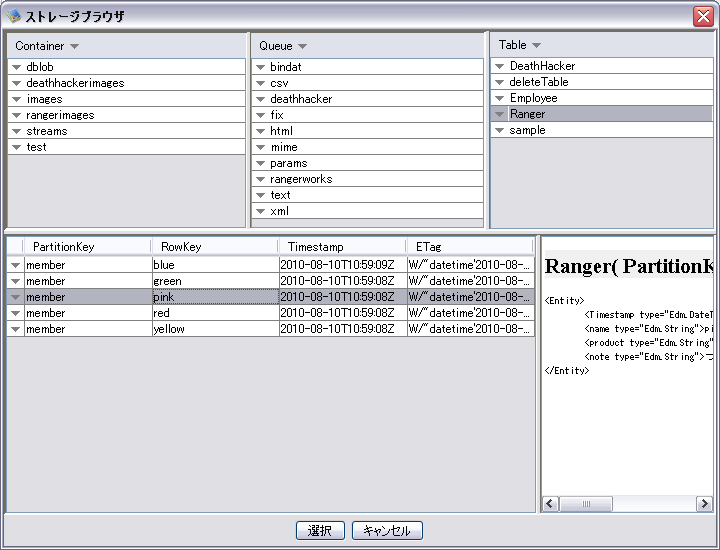This screenshot has width=720, height=550.
Task: Click the right arrow of horizontal scrollbar
Action: [703, 504]
